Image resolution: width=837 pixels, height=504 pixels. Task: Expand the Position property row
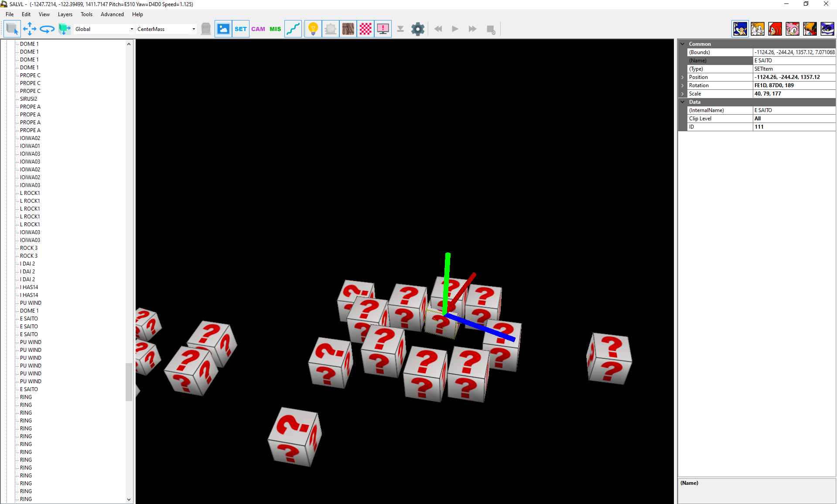coord(683,77)
